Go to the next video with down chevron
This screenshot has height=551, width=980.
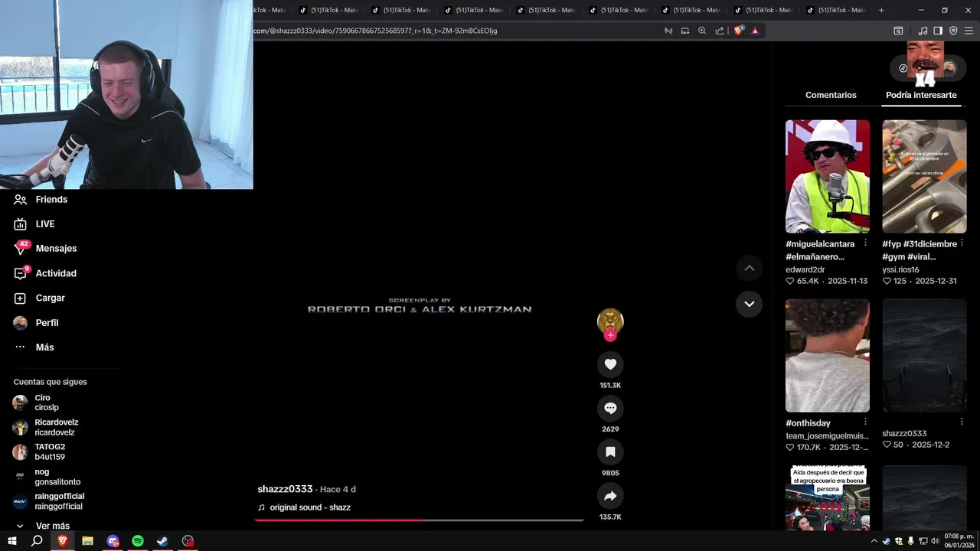pos(749,304)
